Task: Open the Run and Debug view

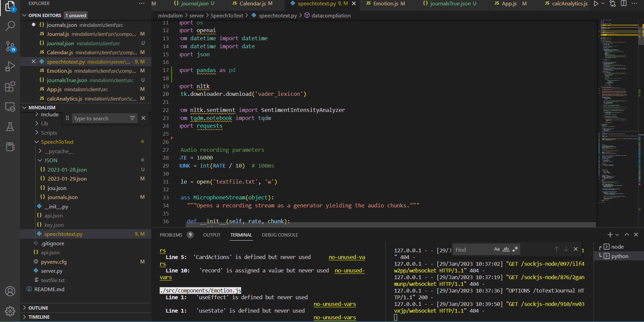Action: [x=10, y=66]
